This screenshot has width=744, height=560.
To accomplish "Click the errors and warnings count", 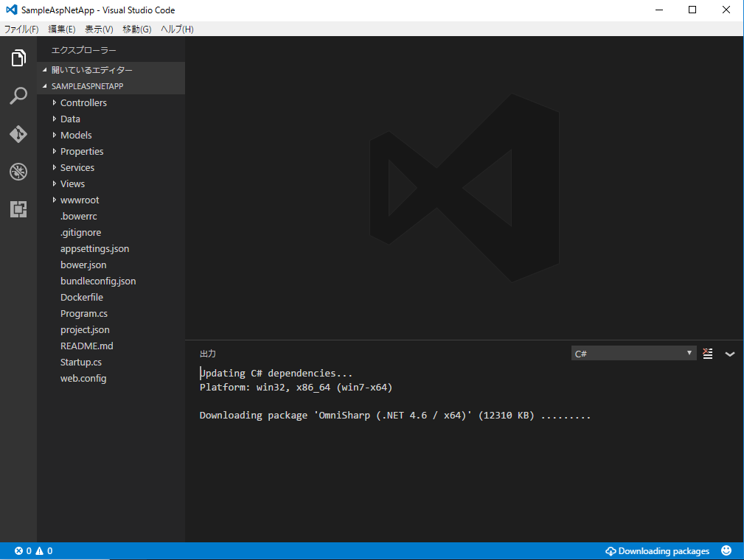I will (x=34, y=551).
